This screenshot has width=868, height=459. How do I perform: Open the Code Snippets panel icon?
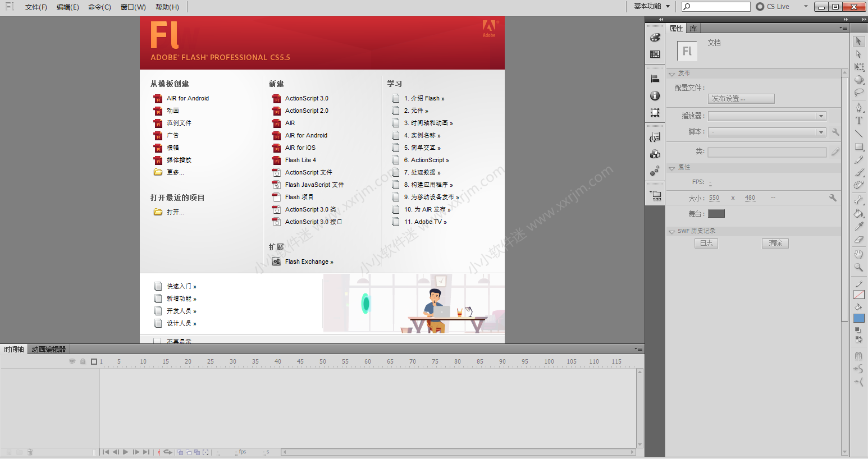point(655,137)
